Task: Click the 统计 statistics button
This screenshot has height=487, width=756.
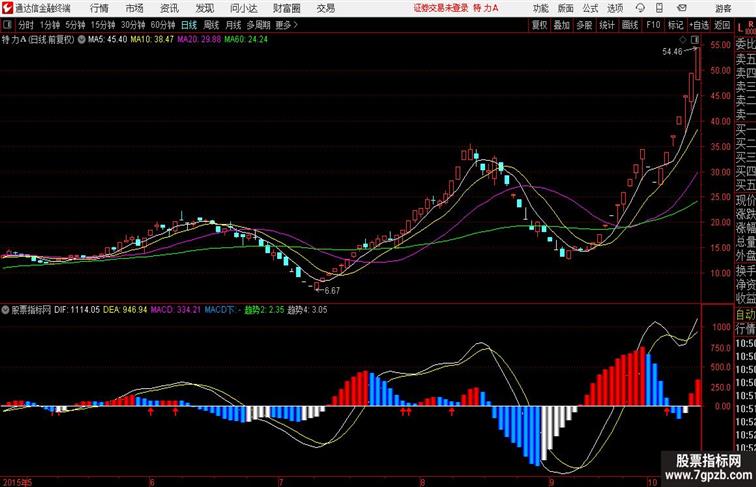Action: pyautogui.click(x=607, y=25)
